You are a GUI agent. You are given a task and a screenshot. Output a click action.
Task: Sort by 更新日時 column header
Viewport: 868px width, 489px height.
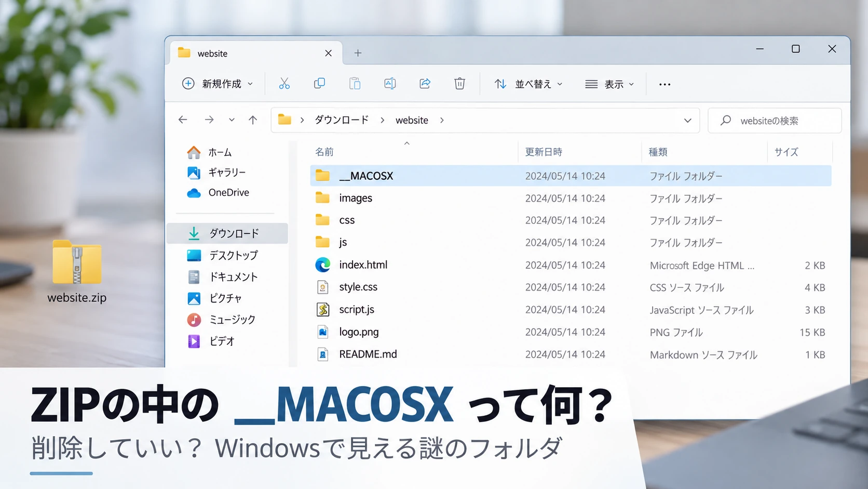[544, 152]
